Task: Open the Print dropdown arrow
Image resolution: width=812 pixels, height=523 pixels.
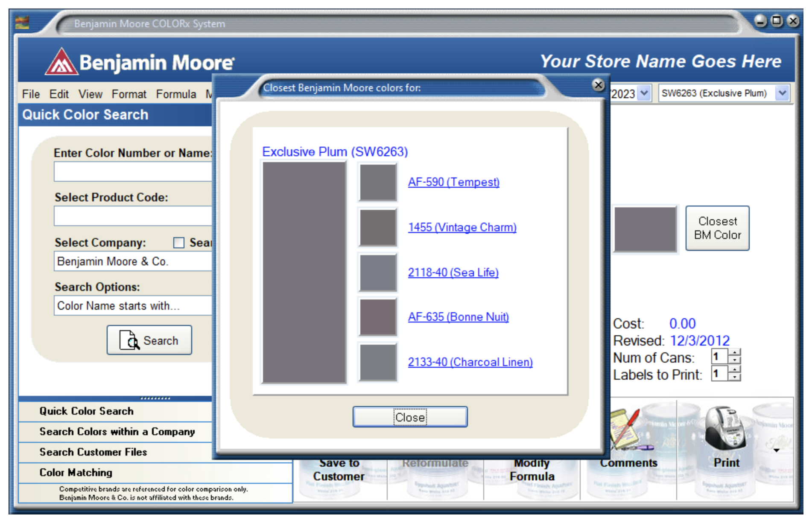Action: point(777,450)
